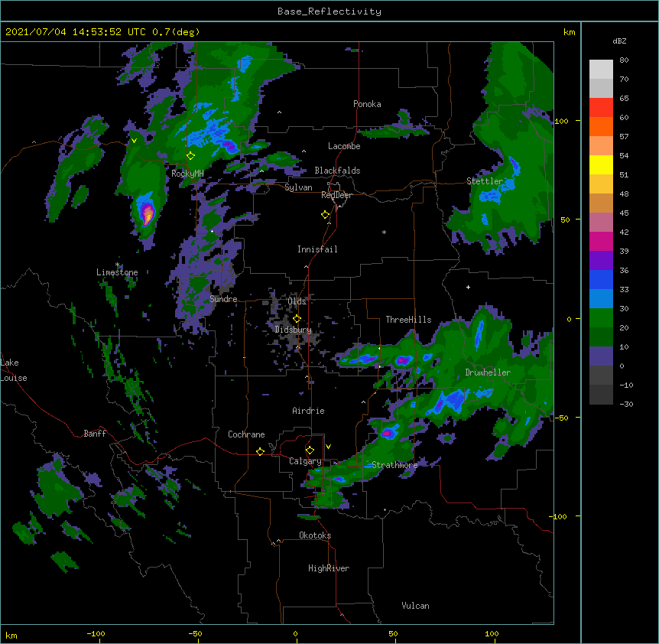Viewport: 659px width, 644px height.
Task: Click the Okotoks label
Action: (315, 535)
